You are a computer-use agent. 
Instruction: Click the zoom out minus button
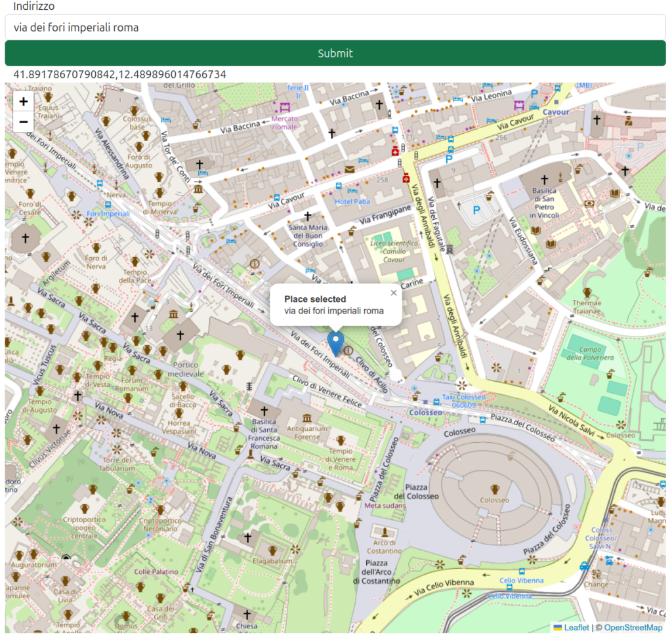click(x=24, y=122)
